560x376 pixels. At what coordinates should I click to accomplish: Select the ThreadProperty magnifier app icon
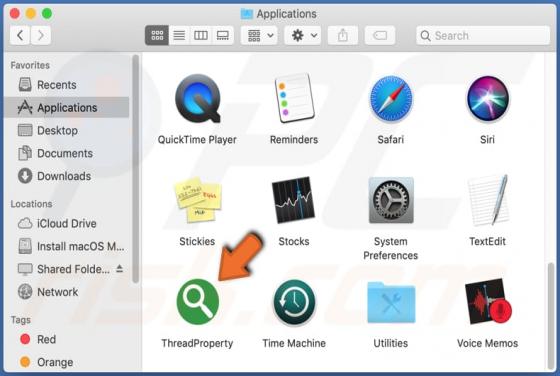click(198, 302)
